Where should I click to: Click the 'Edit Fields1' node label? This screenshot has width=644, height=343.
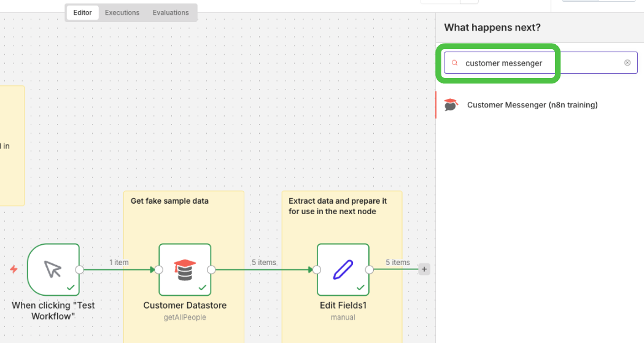click(x=343, y=305)
